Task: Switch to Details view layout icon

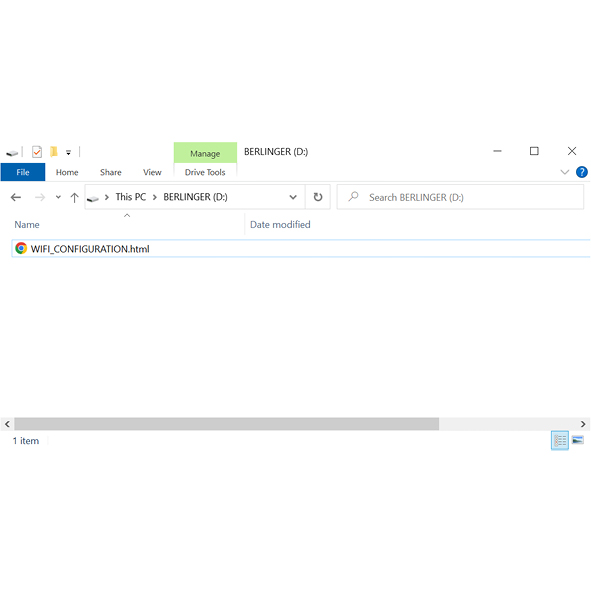Action: click(x=560, y=440)
